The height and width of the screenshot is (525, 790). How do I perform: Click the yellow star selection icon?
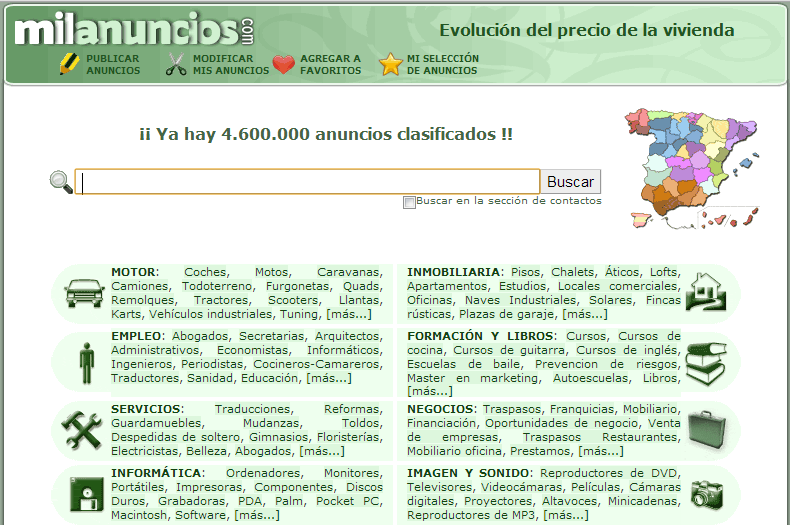pos(390,64)
